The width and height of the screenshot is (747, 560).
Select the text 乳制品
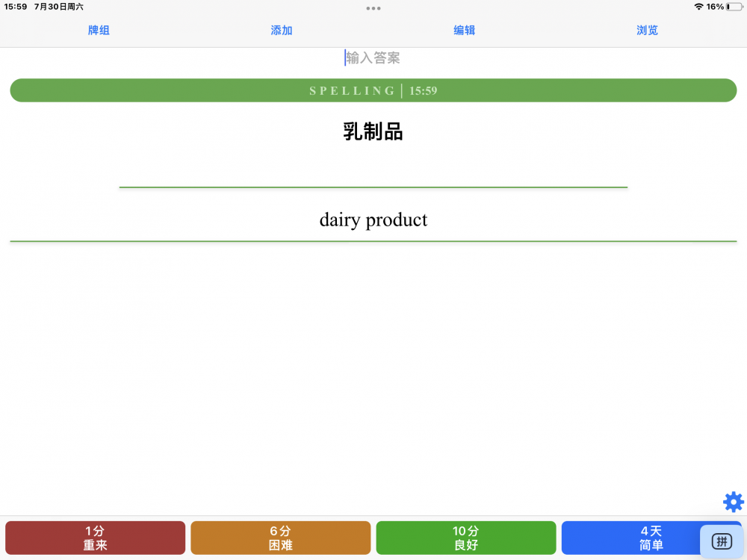(x=373, y=131)
